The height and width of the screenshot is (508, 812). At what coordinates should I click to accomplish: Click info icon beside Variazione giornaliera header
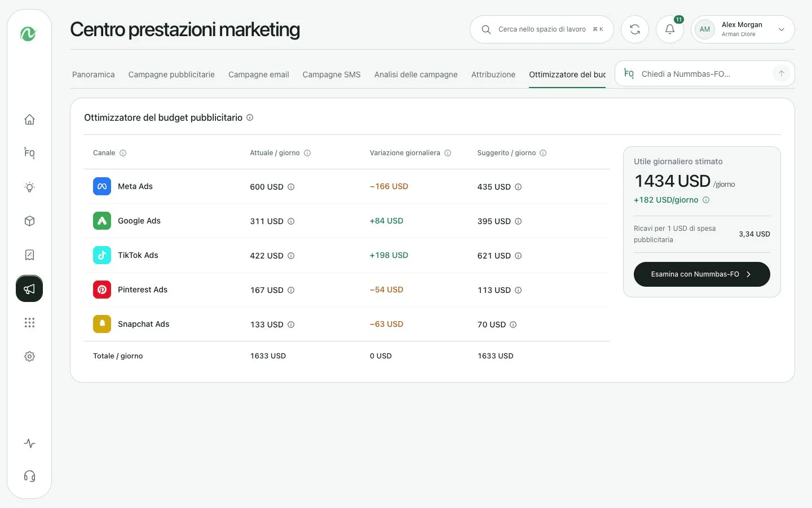point(448,153)
